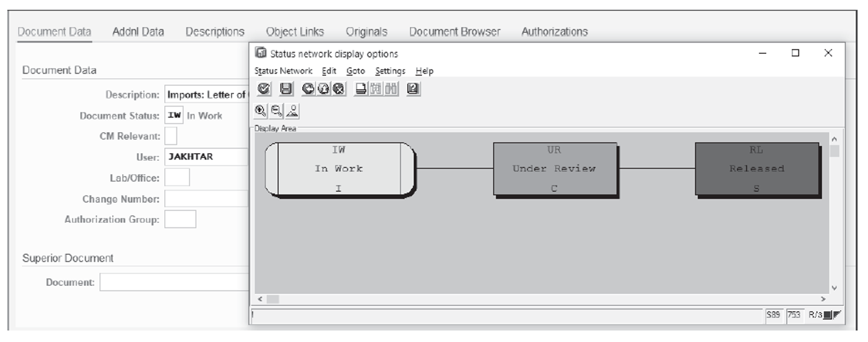Viewport: 868px width, 342px height.
Task: Click the Save diskette icon
Action: (x=286, y=89)
